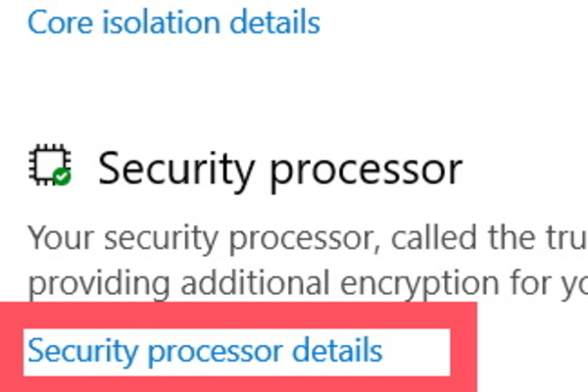Click the "providing additional encryption" text line
Screen dimensions: 588x392
pyautogui.click(x=306, y=282)
